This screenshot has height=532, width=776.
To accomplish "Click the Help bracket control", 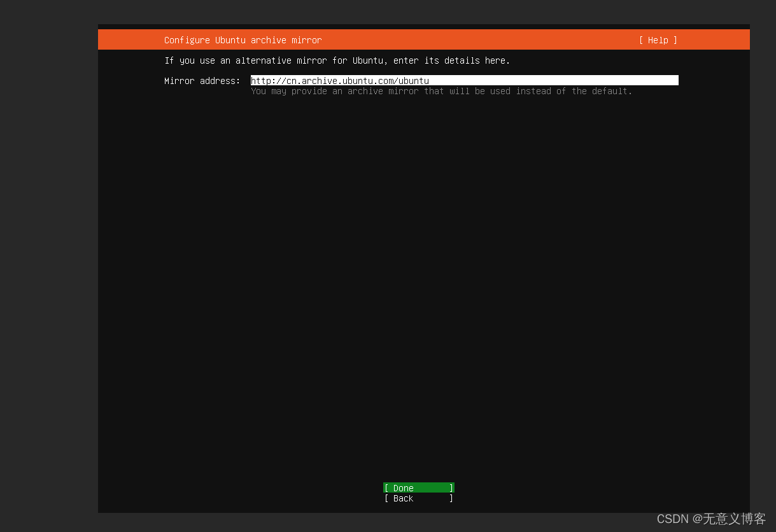I will pyautogui.click(x=658, y=40).
